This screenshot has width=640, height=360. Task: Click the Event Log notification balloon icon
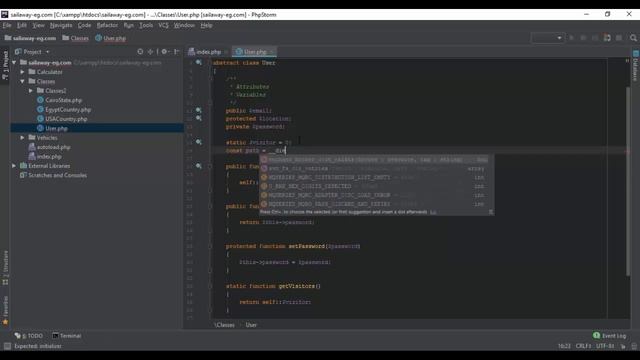(x=596, y=336)
